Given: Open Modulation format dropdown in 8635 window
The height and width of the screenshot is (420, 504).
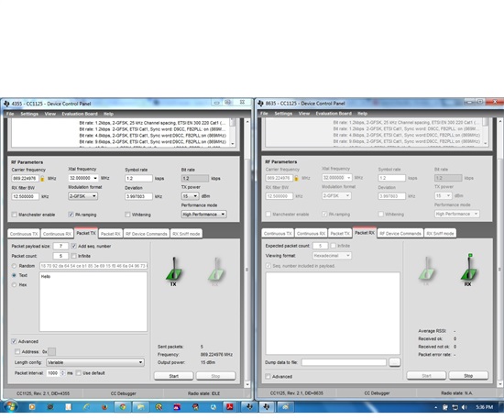Looking at the screenshot, I should (x=336, y=196).
